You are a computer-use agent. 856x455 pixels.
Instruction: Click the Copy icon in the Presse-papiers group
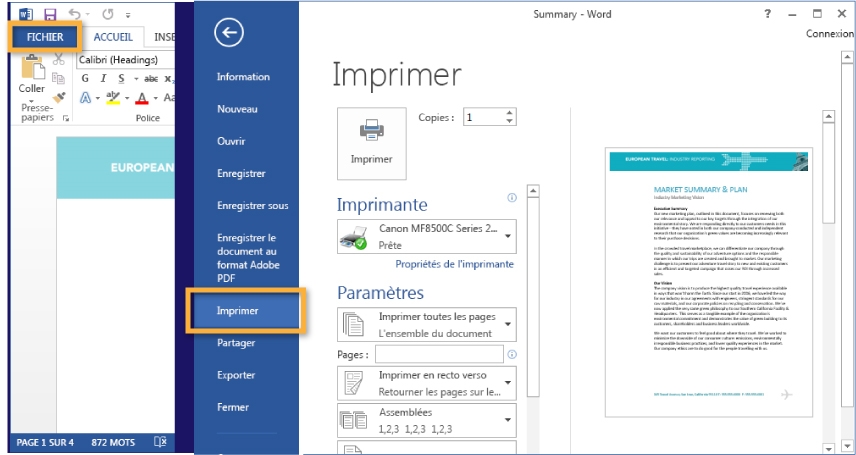point(58,78)
